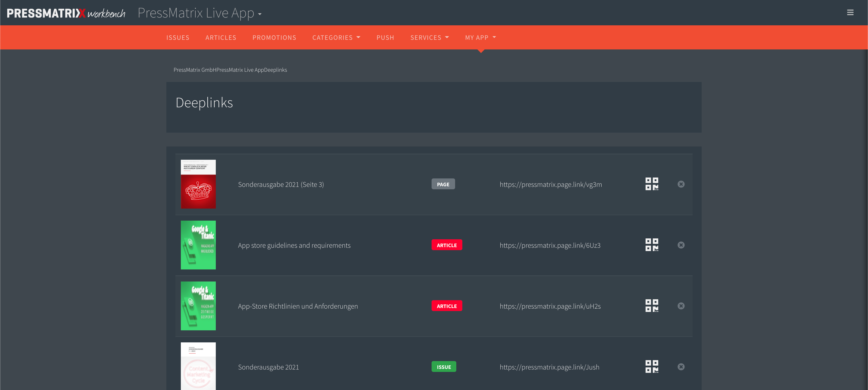Click the PressMatrix workbench logo

coord(66,13)
